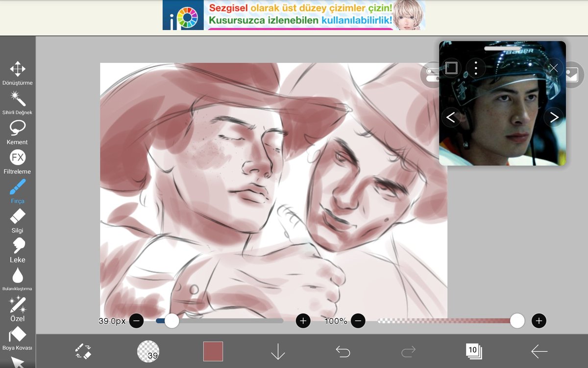The width and height of the screenshot is (588, 368).
Task: Select the Silgi eraser tool
Action: (x=18, y=220)
